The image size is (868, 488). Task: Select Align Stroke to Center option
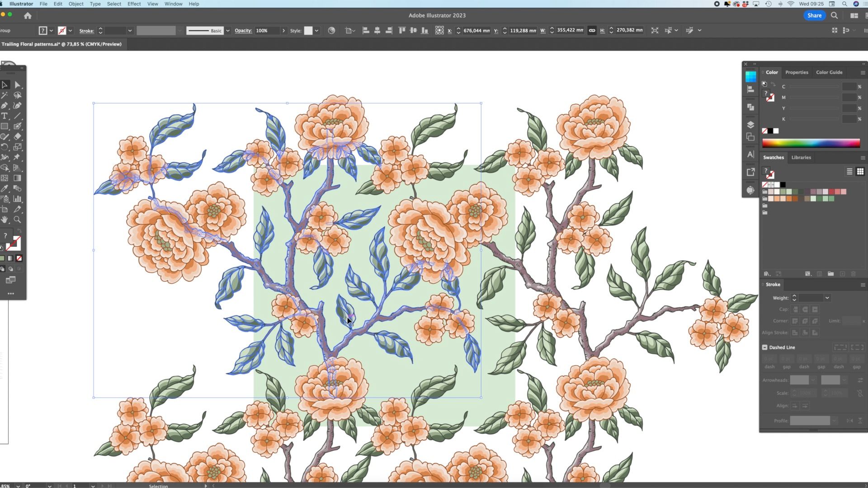tap(795, 333)
